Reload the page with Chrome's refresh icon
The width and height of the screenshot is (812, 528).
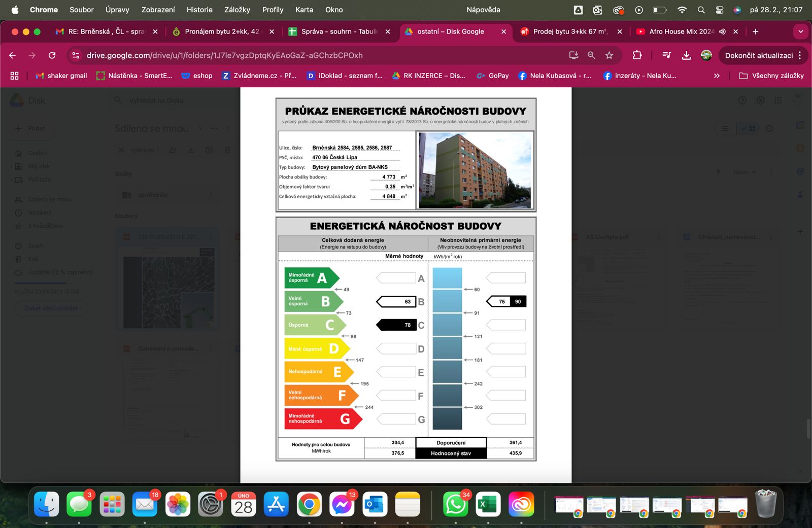pos(52,55)
